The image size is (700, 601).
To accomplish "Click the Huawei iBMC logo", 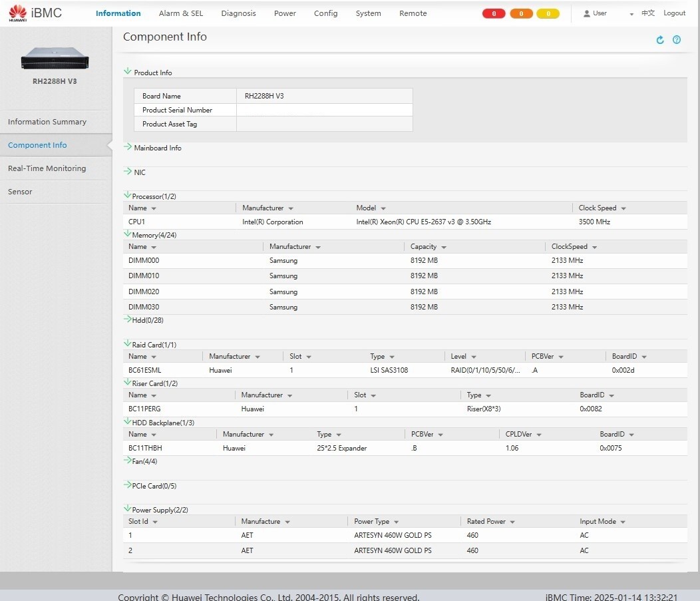I will [35, 13].
